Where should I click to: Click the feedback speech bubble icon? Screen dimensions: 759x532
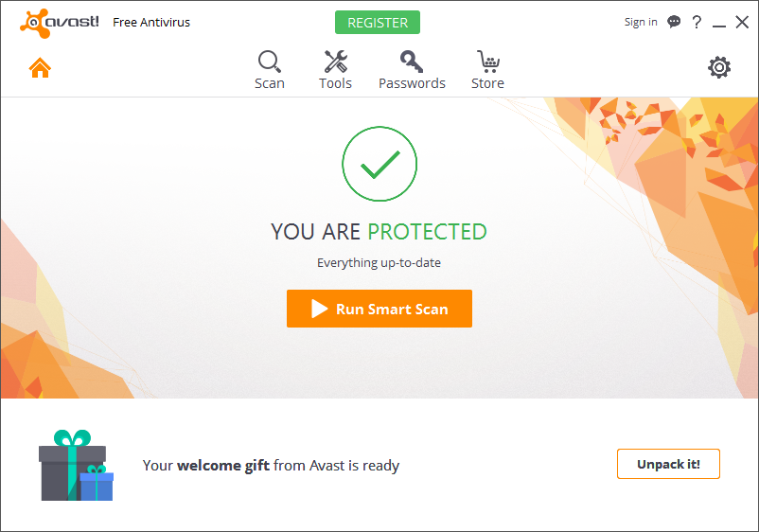point(674,22)
